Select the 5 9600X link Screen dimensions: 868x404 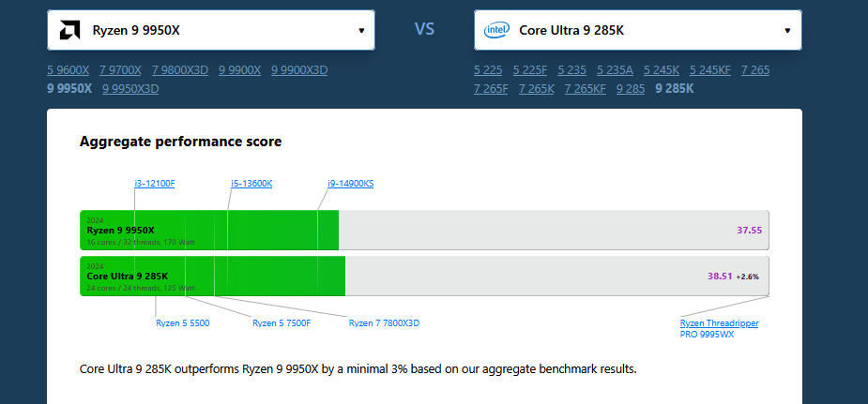pyautogui.click(x=69, y=70)
